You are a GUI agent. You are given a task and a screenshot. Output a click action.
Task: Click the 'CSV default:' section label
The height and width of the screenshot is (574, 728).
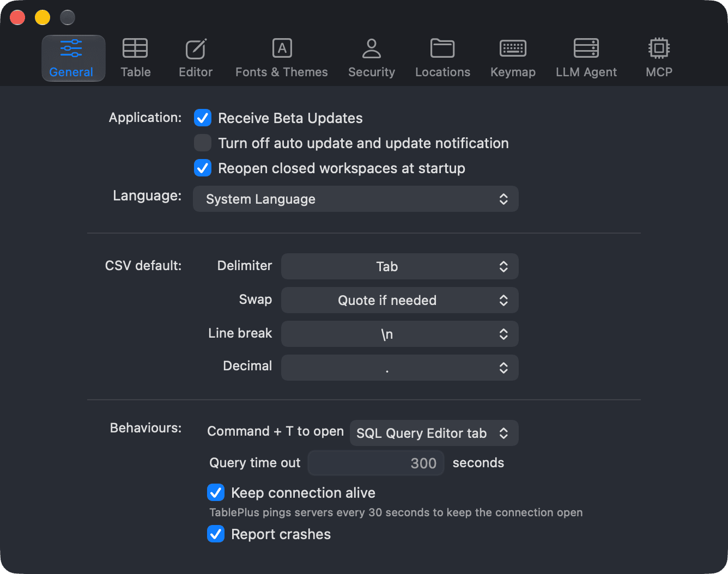coord(143,266)
